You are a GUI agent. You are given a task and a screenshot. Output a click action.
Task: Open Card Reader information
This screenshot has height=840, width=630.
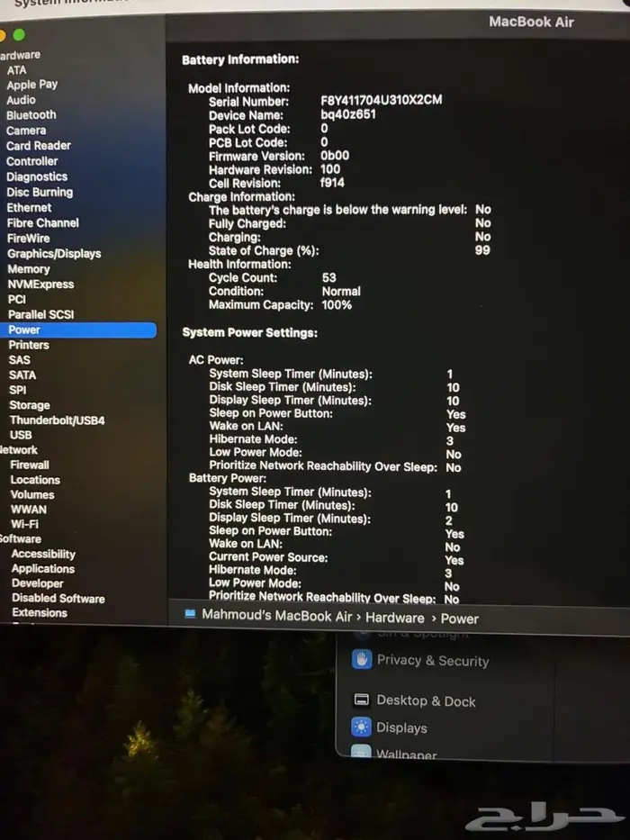pos(39,146)
